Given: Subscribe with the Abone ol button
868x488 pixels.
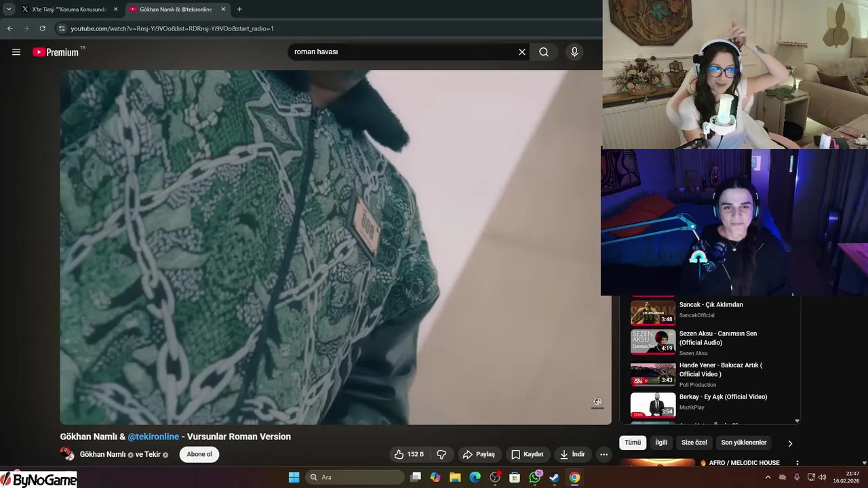Looking at the screenshot, I should click(199, 454).
